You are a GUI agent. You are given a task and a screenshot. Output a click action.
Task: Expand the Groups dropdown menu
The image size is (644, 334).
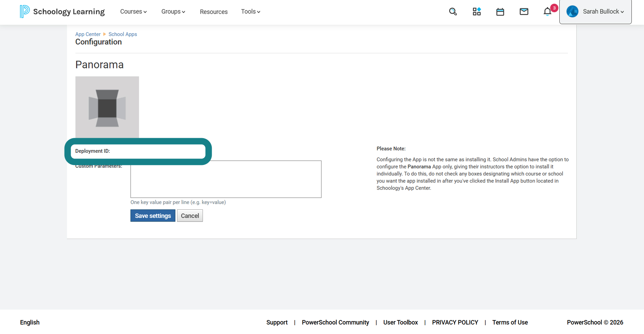pos(173,12)
